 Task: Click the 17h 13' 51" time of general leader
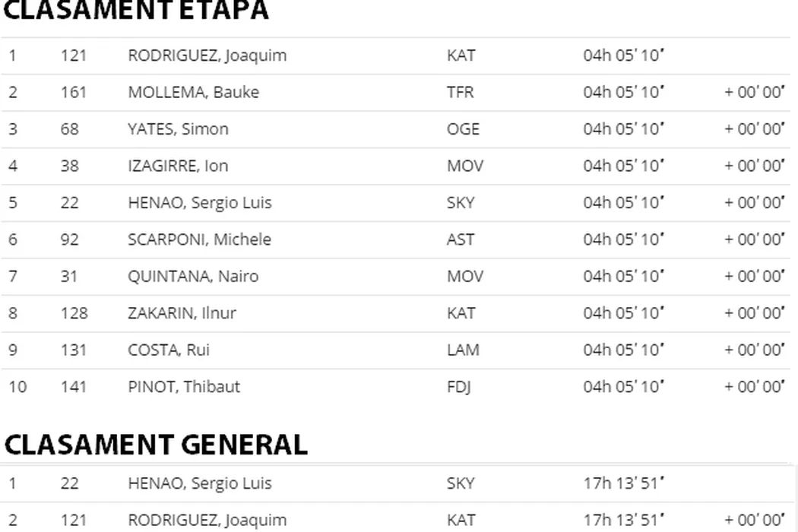[x=624, y=483]
